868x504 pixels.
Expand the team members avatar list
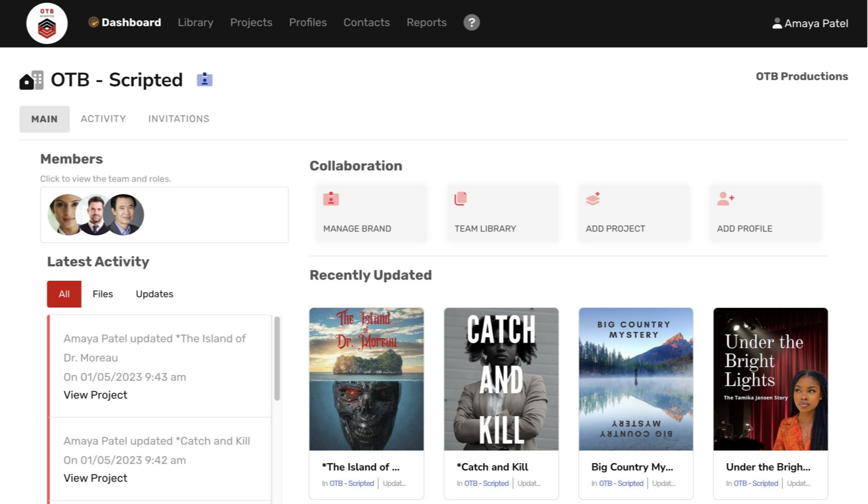[95, 214]
